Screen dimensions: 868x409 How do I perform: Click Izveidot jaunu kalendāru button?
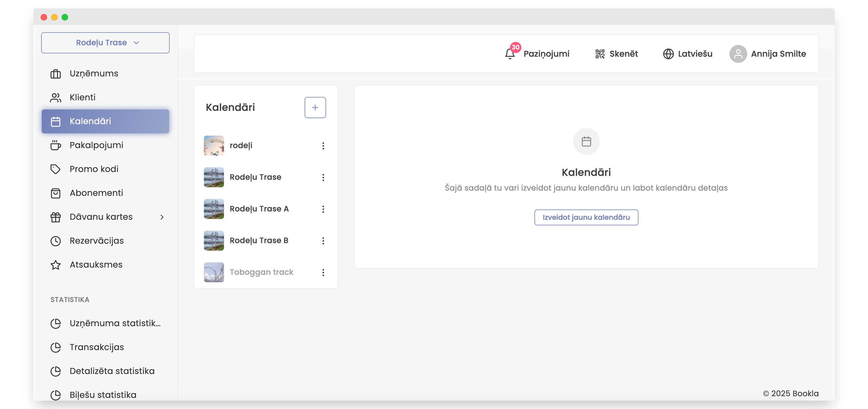pos(586,217)
